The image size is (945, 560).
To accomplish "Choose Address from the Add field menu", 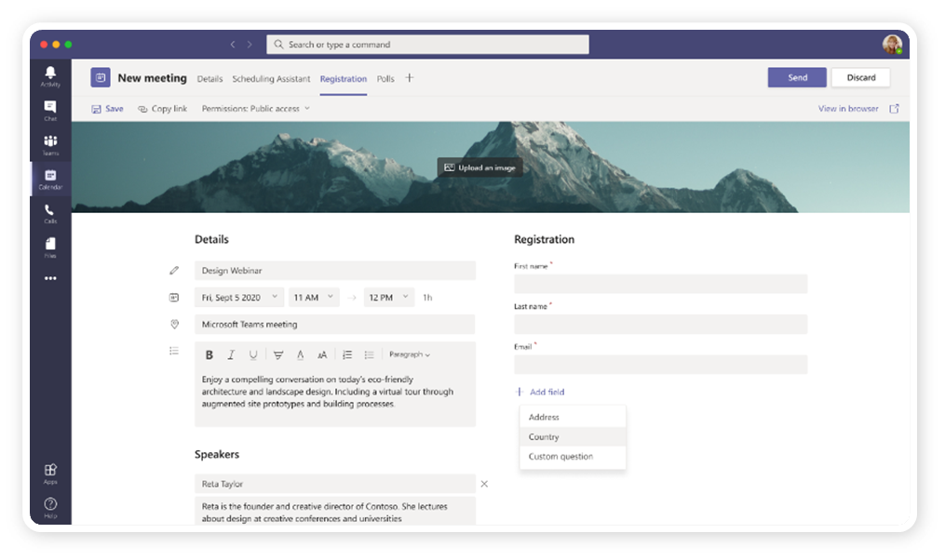I will 573,418.
